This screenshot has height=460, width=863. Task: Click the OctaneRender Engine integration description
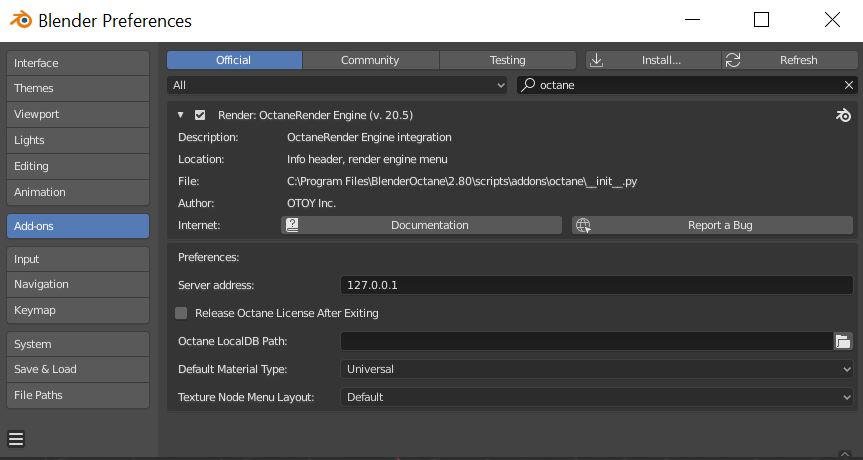369,137
